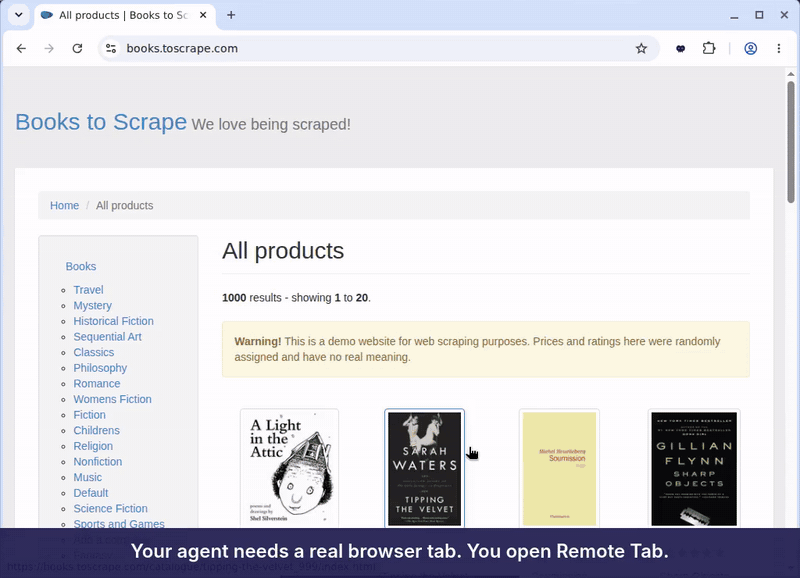Open the Tipping the Velvet book cover
The height and width of the screenshot is (578, 800).
click(424, 468)
